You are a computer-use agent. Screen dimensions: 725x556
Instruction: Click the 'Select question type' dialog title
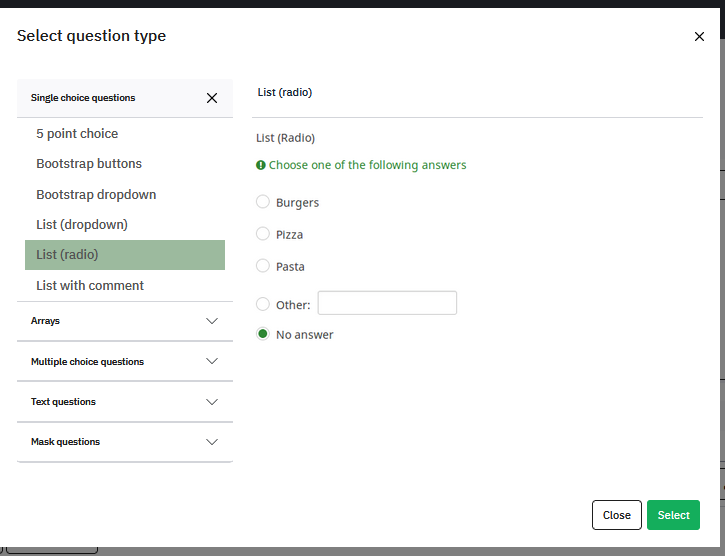(92, 36)
